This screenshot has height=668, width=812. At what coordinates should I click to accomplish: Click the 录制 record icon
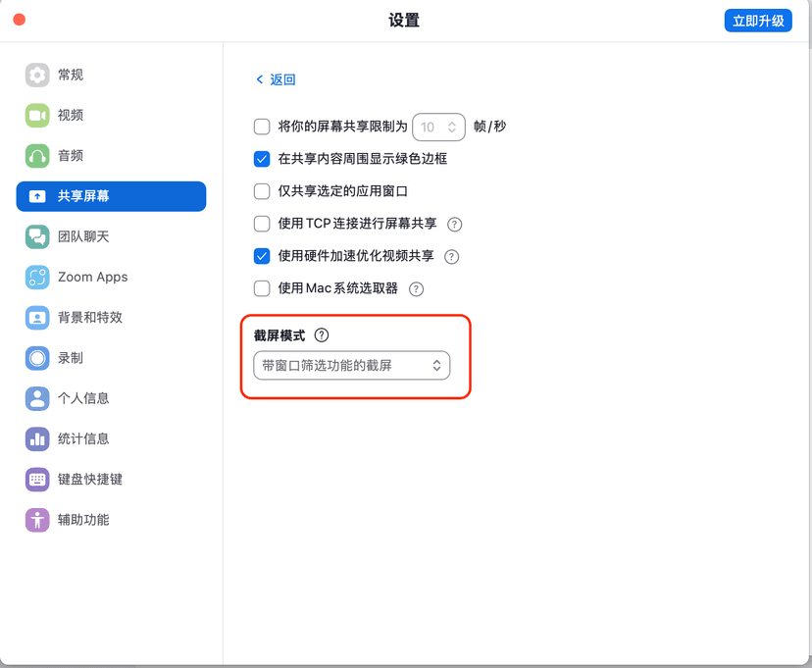(37, 358)
